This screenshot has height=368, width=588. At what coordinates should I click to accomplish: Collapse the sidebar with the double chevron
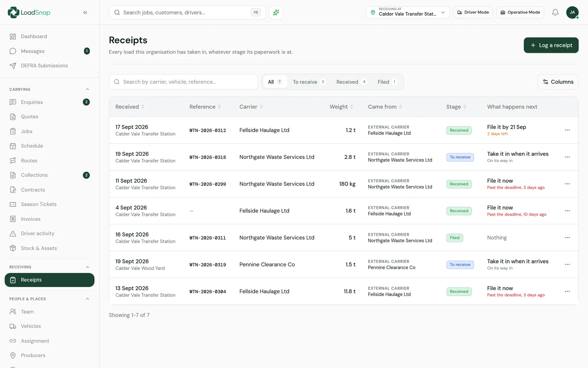click(85, 13)
